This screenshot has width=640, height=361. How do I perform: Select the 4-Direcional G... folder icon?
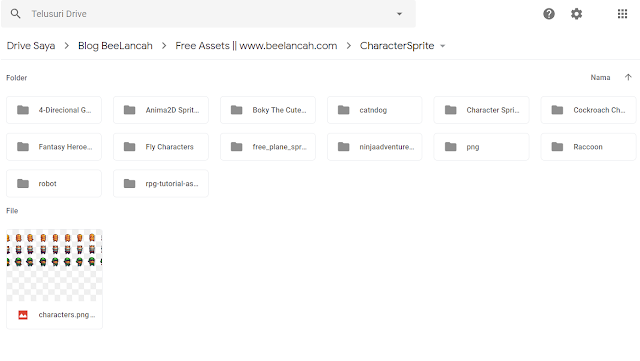[x=23, y=110]
